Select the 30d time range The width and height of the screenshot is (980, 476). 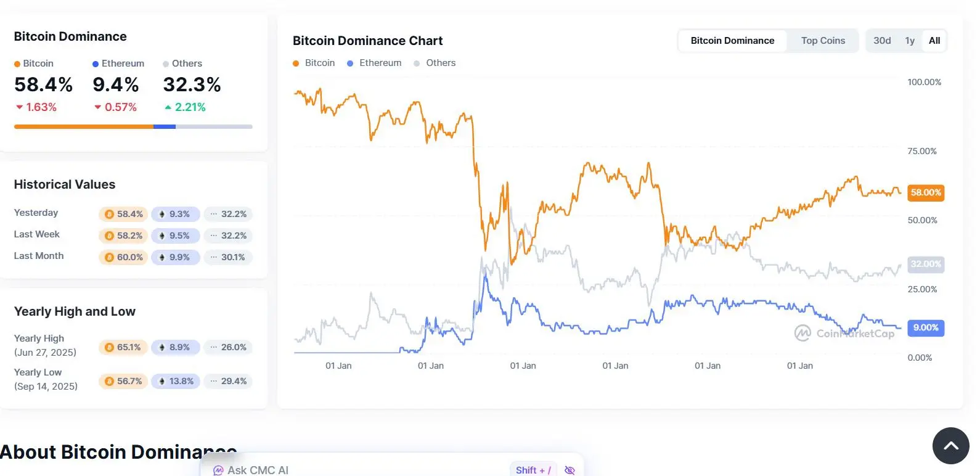882,41
